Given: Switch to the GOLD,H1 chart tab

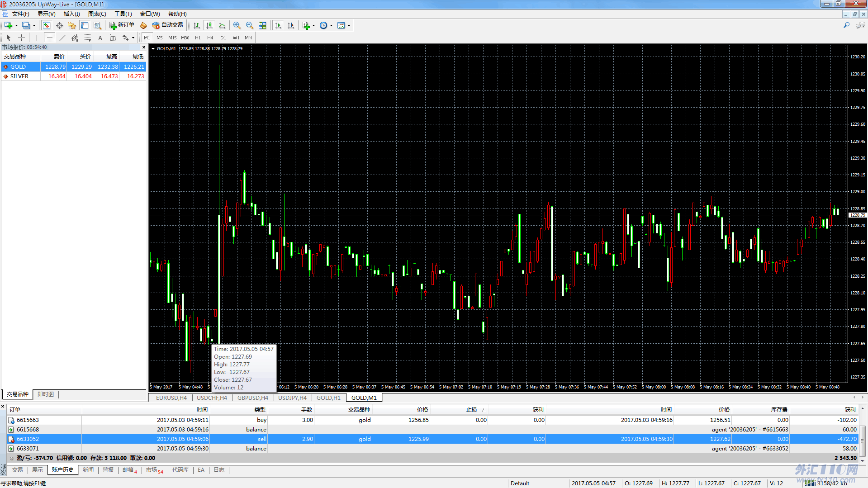Looking at the screenshot, I should point(328,398).
